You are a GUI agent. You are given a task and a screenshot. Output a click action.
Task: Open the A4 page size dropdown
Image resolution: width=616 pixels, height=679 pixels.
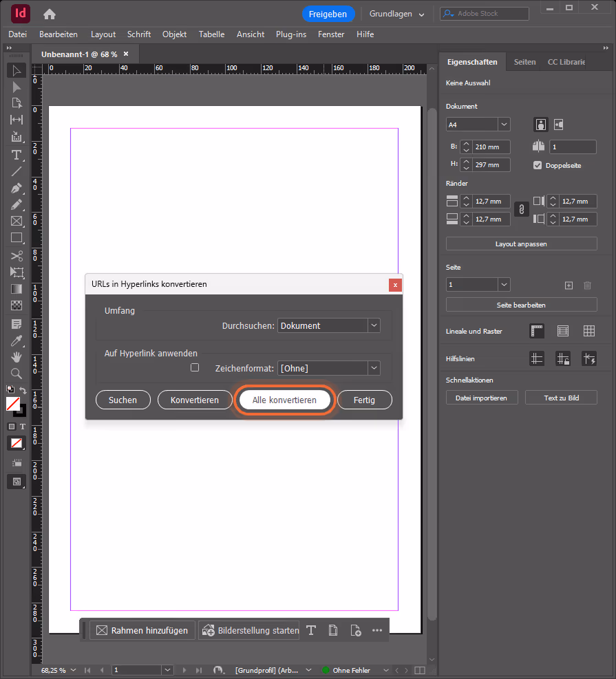(478, 125)
